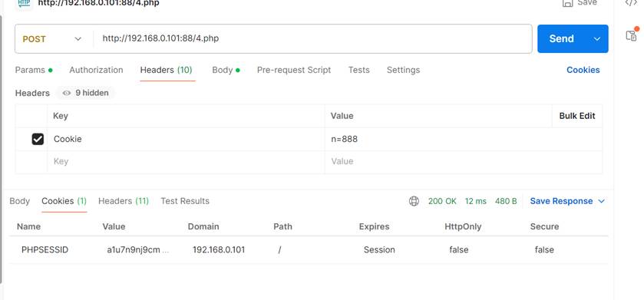Click the 200 OK status text
Screen dimensions: 644x300
[442, 201]
